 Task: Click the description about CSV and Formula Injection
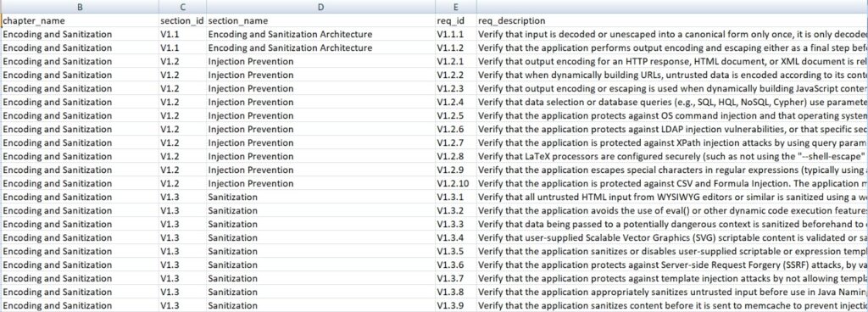click(x=672, y=183)
